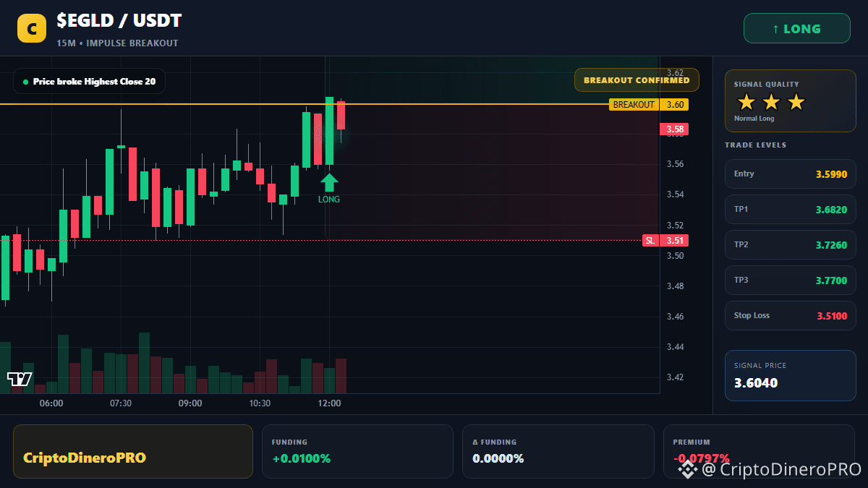Image resolution: width=868 pixels, height=488 pixels.
Task: Click the Premium -0.0797% value
Action: pos(701,458)
